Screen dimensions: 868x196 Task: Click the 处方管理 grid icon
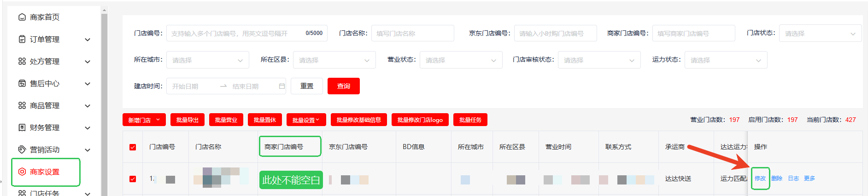coord(22,61)
